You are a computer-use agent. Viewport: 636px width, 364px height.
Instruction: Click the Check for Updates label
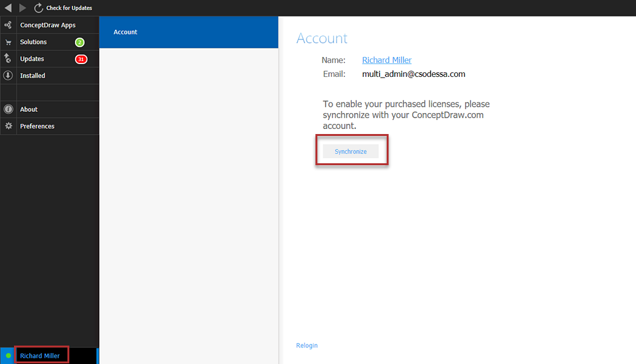(x=69, y=8)
